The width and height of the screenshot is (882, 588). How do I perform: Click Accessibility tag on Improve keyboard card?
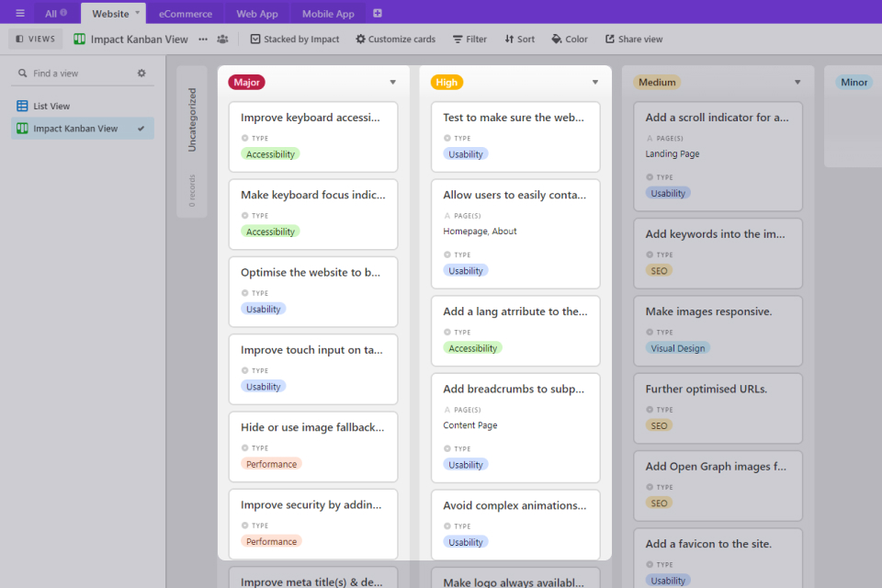(270, 154)
